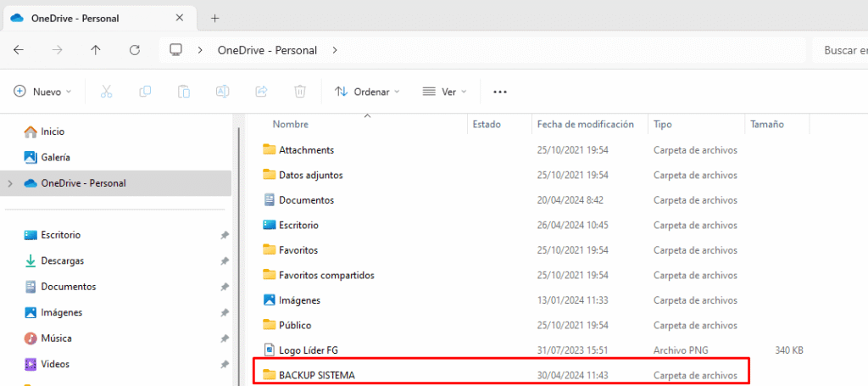The height and width of the screenshot is (386, 868).
Task: Click the Buscar search field
Action: coord(839,50)
